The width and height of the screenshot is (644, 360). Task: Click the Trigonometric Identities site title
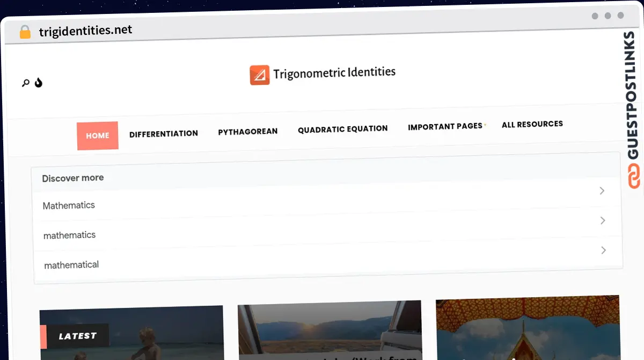tap(334, 73)
